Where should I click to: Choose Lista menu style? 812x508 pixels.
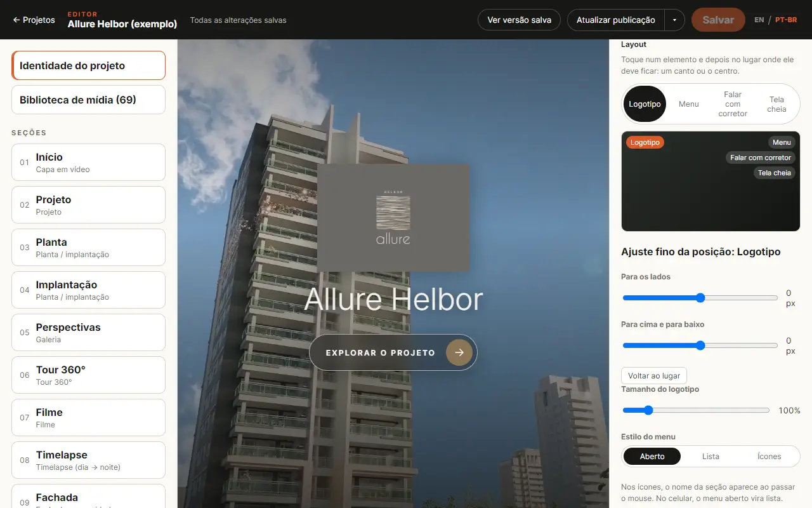[710, 456]
